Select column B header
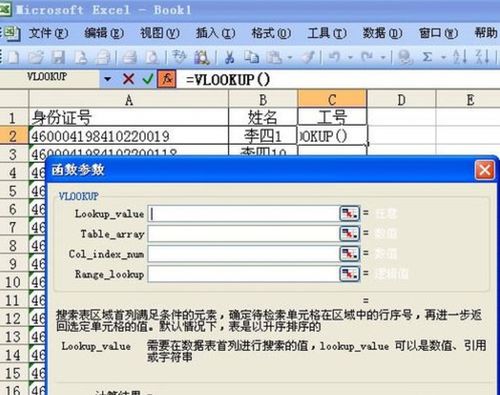The height and width of the screenshot is (395, 500). click(263, 100)
